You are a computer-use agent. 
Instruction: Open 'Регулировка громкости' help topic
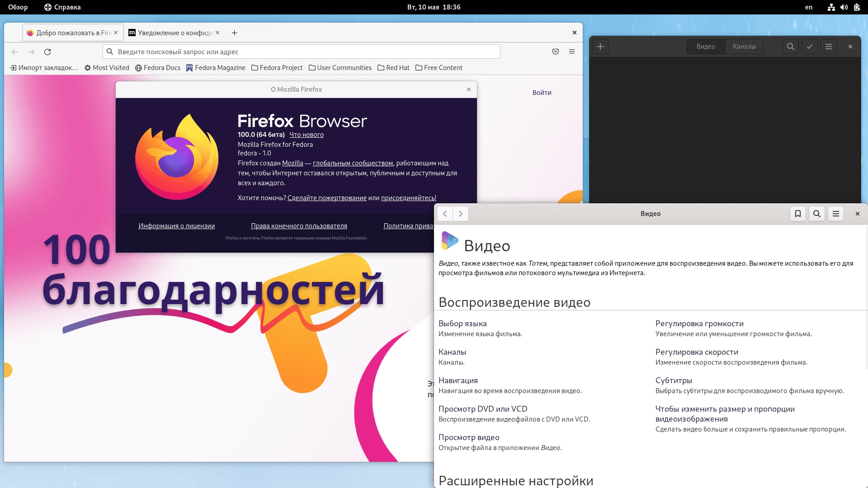(699, 324)
